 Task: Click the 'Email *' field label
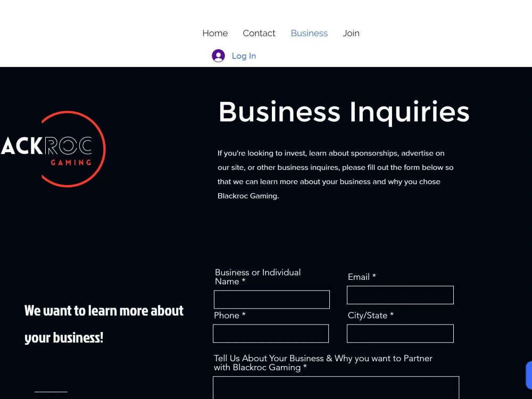362,277
